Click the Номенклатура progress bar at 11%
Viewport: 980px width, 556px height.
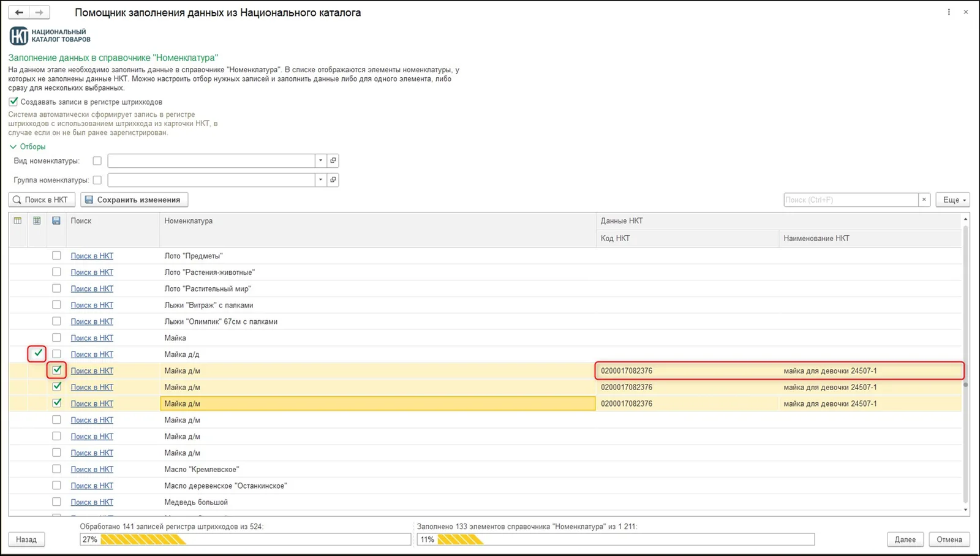click(x=616, y=539)
